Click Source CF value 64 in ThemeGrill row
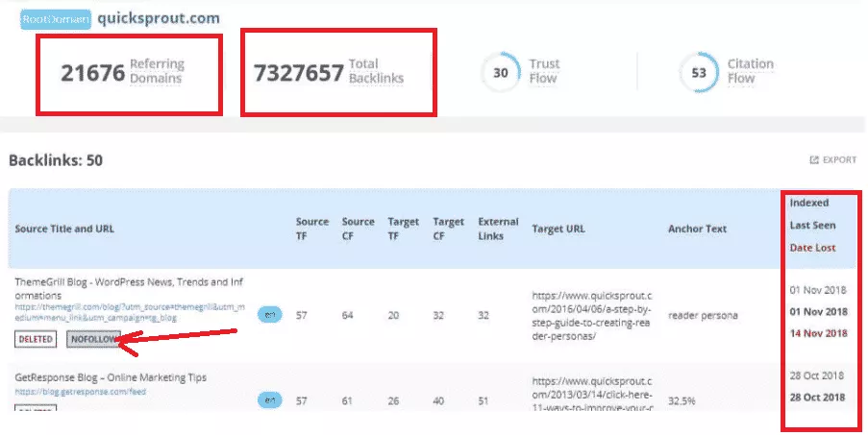 coord(348,316)
